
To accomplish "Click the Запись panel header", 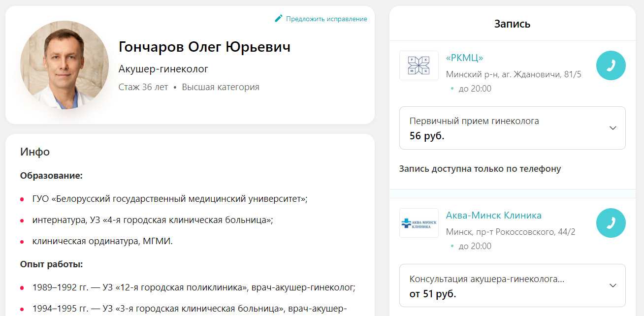I will (512, 24).
